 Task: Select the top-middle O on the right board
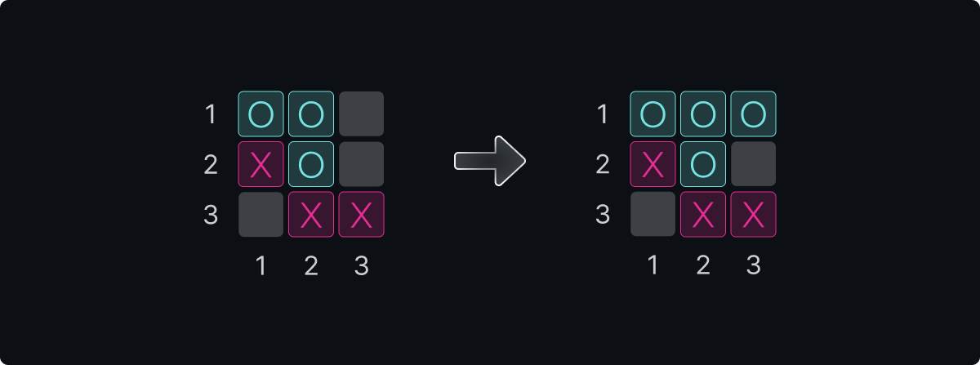[x=703, y=114]
